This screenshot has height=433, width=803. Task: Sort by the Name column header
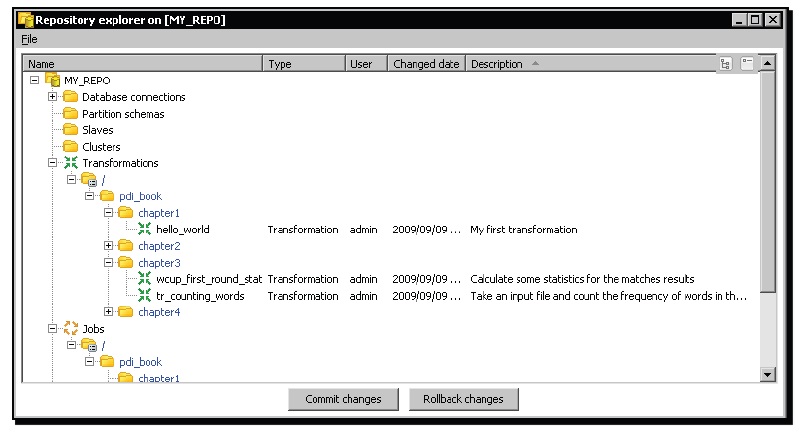coord(143,64)
